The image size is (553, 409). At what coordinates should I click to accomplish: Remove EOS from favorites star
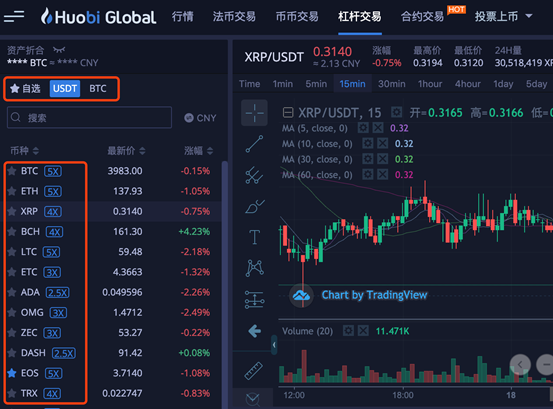click(x=12, y=373)
